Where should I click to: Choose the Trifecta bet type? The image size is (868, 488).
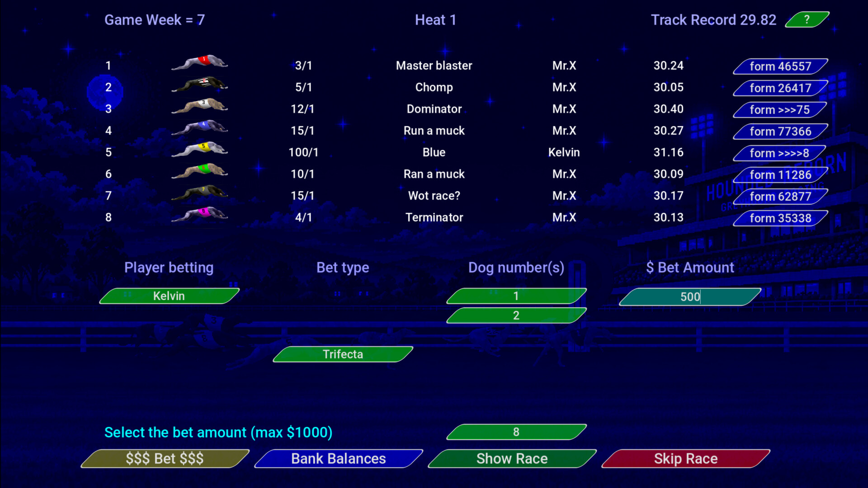click(343, 354)
